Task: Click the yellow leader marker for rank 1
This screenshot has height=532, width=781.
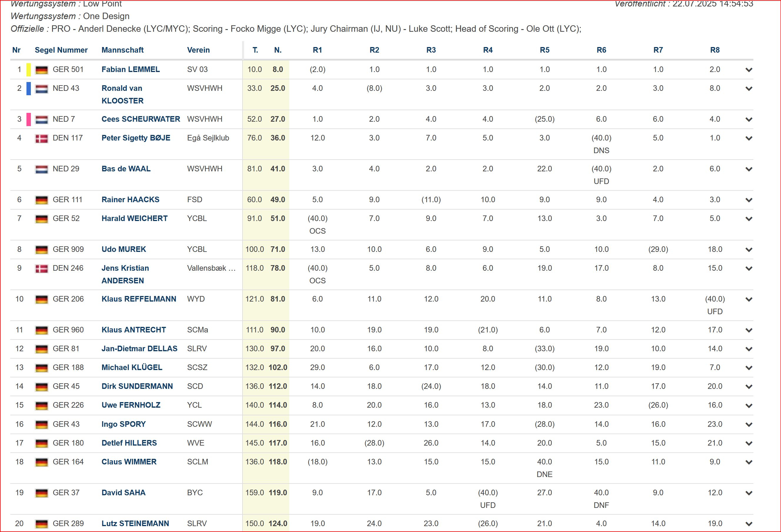Action: point(29,70)
